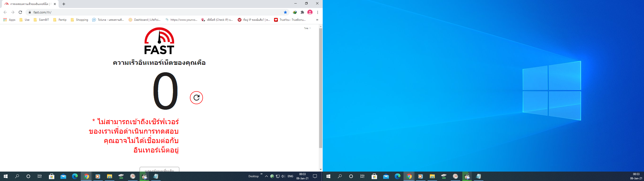Viewport: 644px width, 181px height.
Task: Open Chrome's three-dot menu
Action: point(318,12)
